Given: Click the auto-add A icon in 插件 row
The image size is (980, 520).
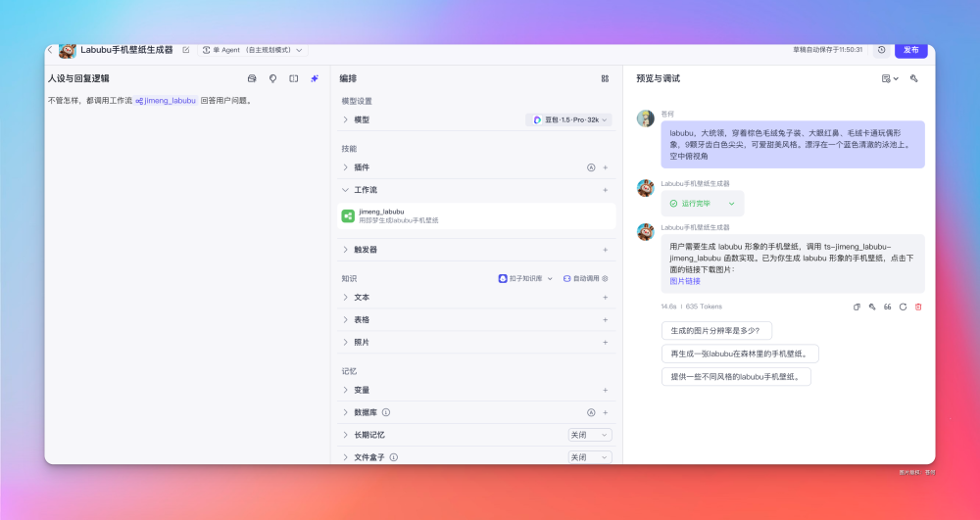Looking at the screenshot, I should (x=591, y=167).
